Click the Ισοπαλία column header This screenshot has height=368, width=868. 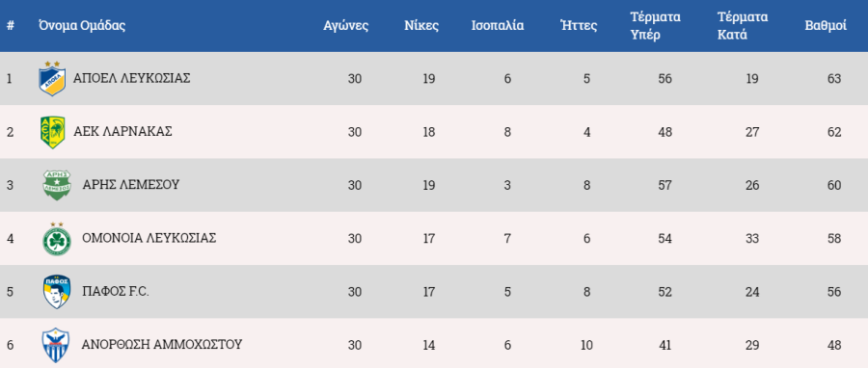coord(498,25)
